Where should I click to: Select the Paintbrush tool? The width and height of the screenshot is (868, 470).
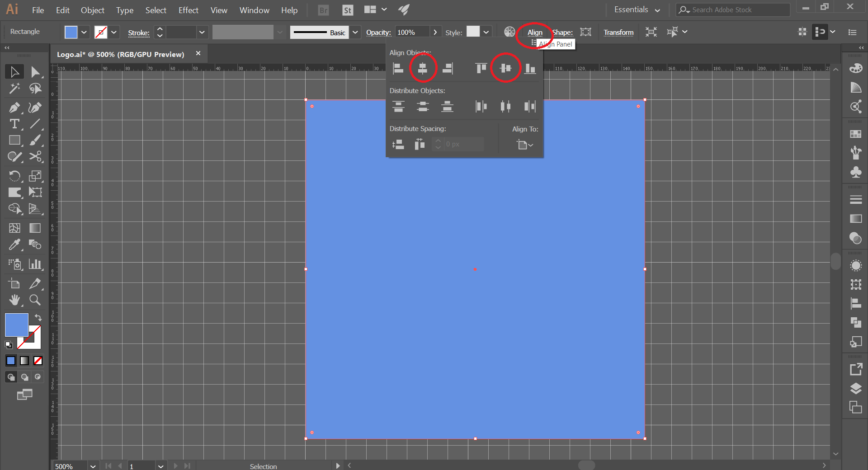coord(35,140)
